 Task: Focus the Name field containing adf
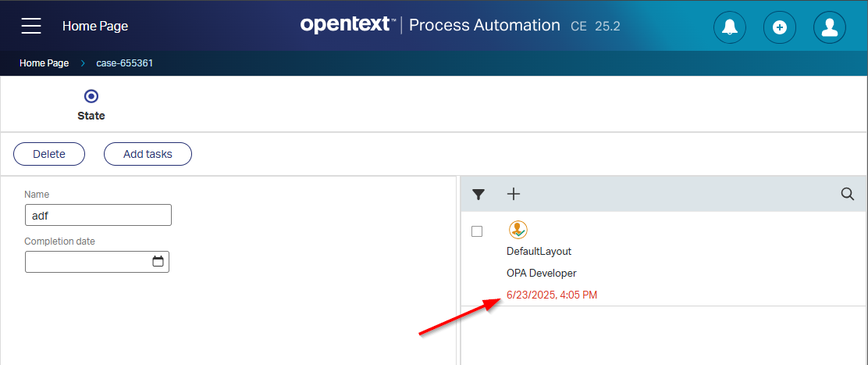(98, 215)
